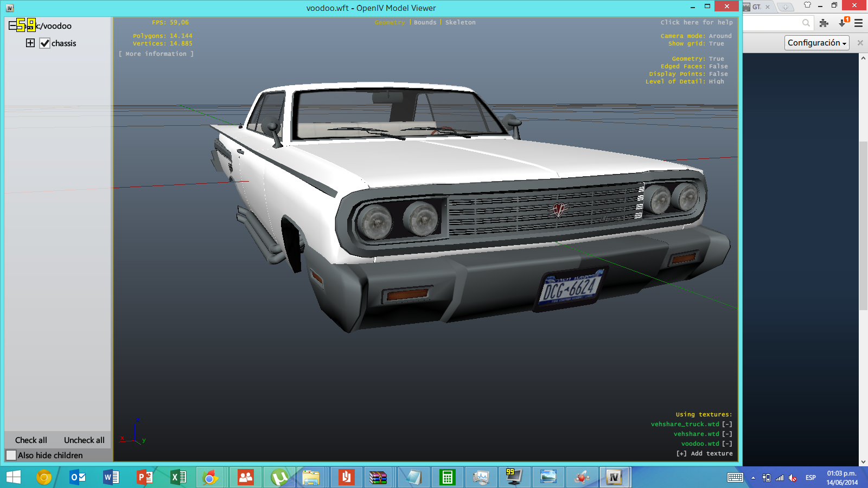Expand the chassis tree node
The image size is (868, 488).
[x=30, y=43]
